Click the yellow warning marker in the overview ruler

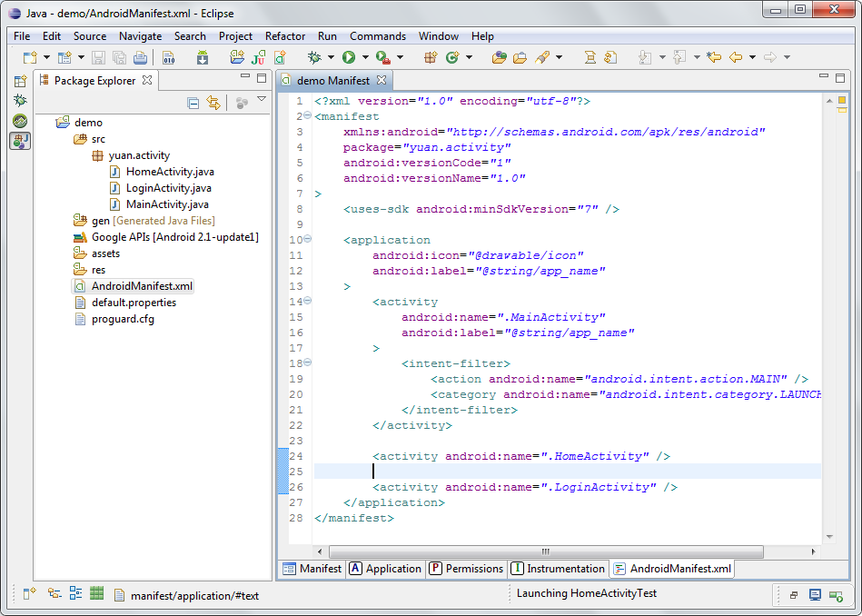(x=842, y=101)
